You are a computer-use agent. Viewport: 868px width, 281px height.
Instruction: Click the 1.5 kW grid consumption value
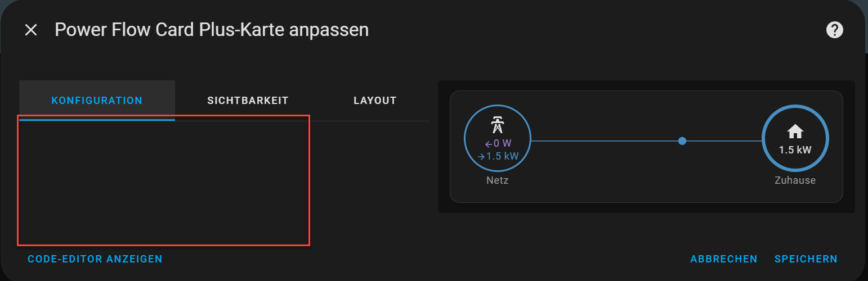point(502,157)
